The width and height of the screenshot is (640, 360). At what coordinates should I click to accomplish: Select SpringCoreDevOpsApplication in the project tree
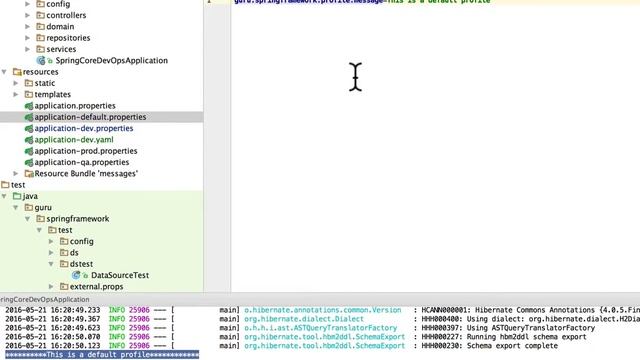pos(111,60)
